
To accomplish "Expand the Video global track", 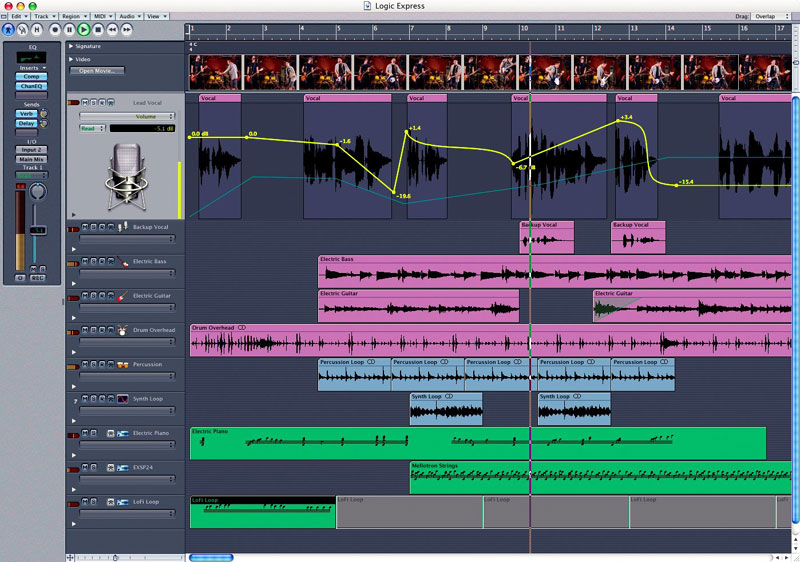I will pyautogui.click(x=71, y=59).
